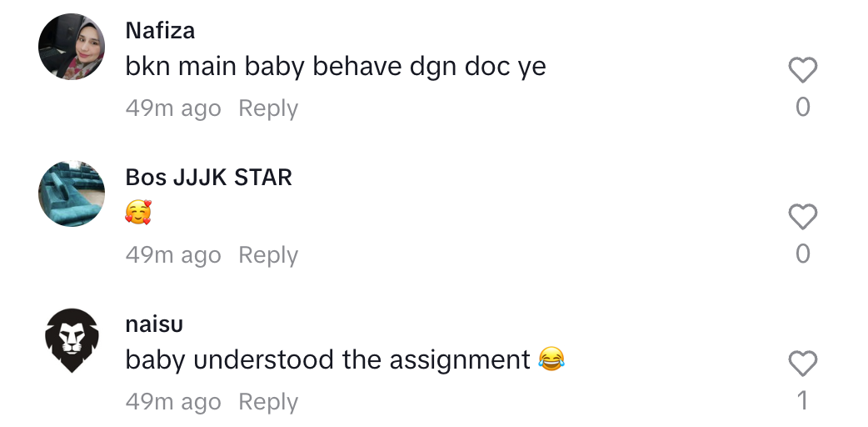Screen dimensions: 868x427
Task: Reply to naisu's comment
Action: click(268, 402)
